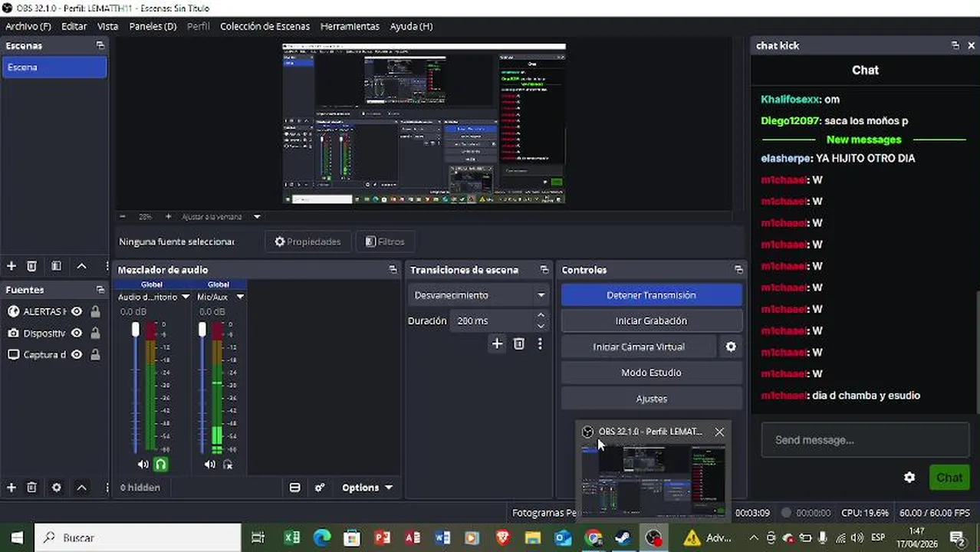Add a new scene with the plus icon
This screenshot has height=552, width=980.
click(12, 266)
